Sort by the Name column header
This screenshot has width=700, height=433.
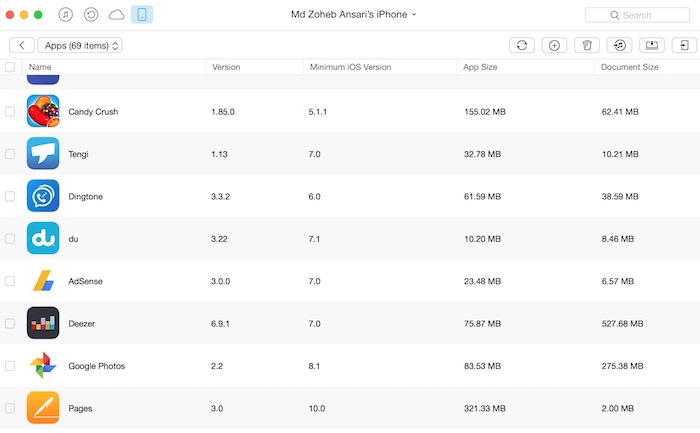40,67
